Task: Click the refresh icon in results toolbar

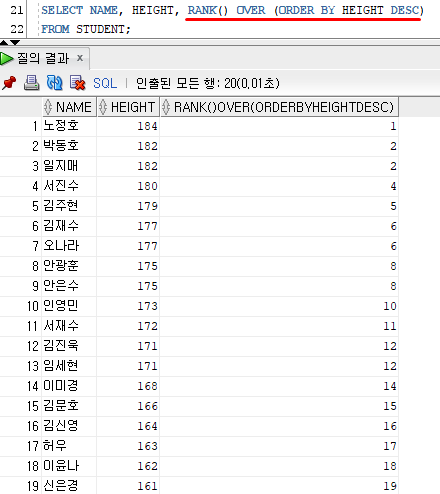Action: click(x=54, y=83)
